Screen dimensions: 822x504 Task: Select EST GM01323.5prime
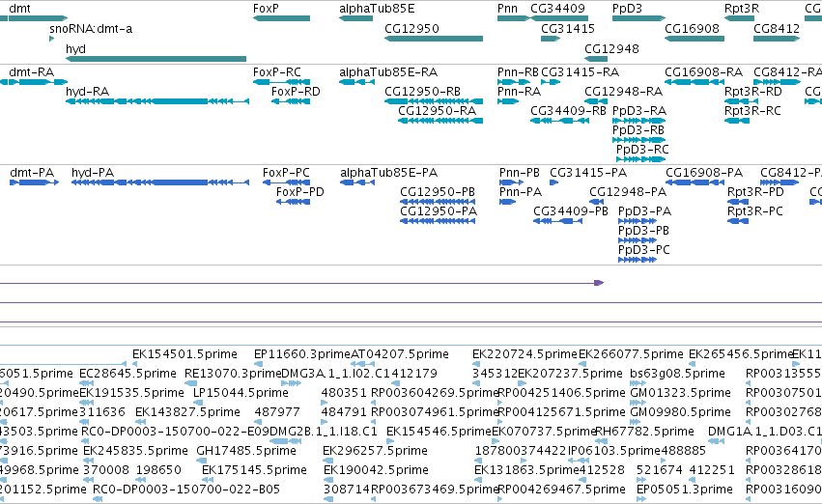(680, 393)
